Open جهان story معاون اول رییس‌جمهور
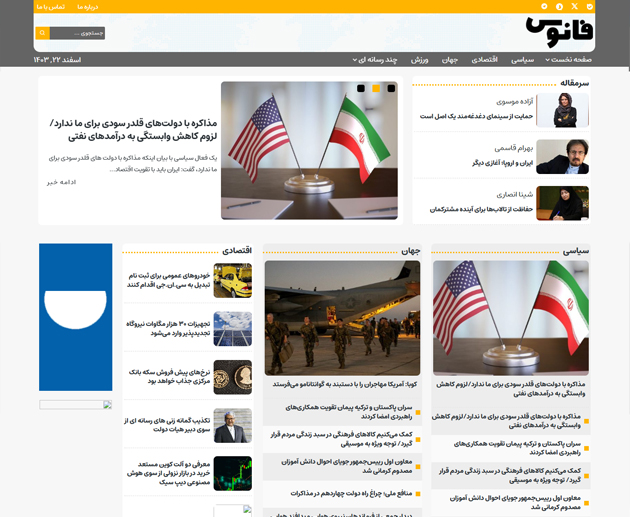This screenshot has width=630, height=517. [x=347, y=466]
